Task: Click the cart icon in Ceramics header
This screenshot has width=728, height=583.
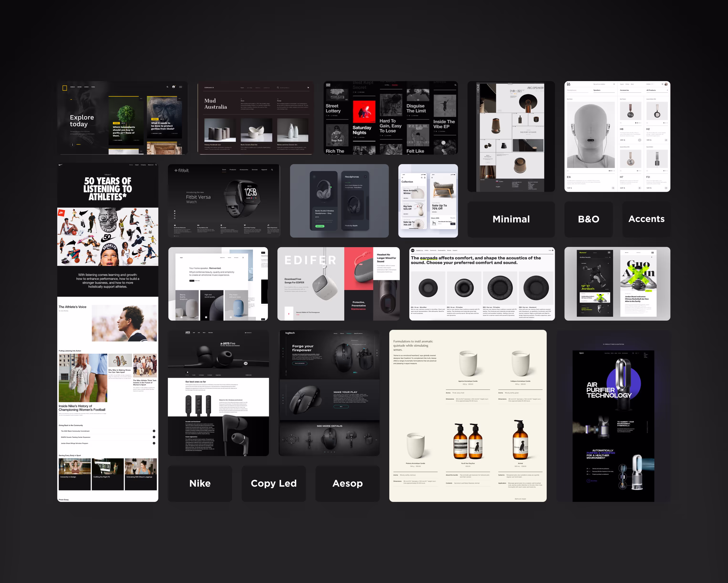Action: [308, 88]
